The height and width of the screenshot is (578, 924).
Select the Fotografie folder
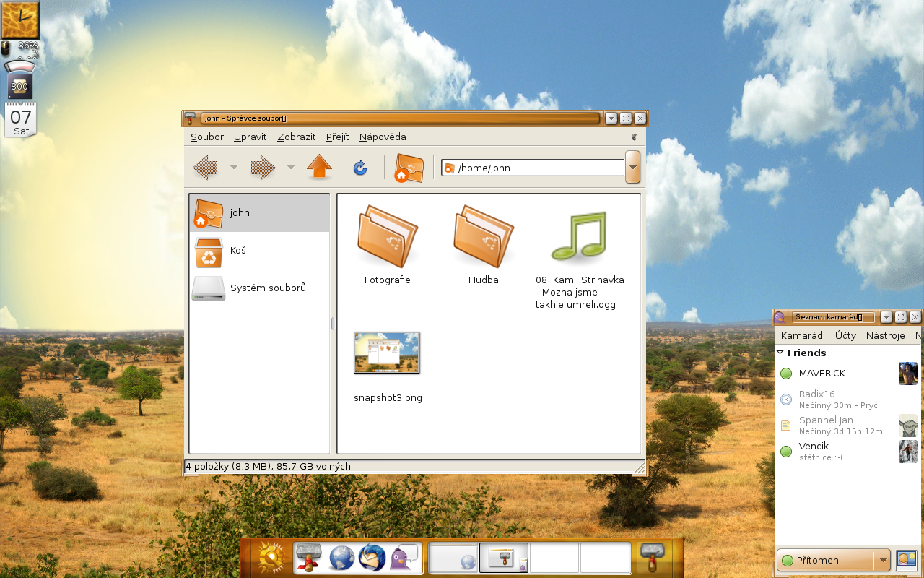(388, 246)
